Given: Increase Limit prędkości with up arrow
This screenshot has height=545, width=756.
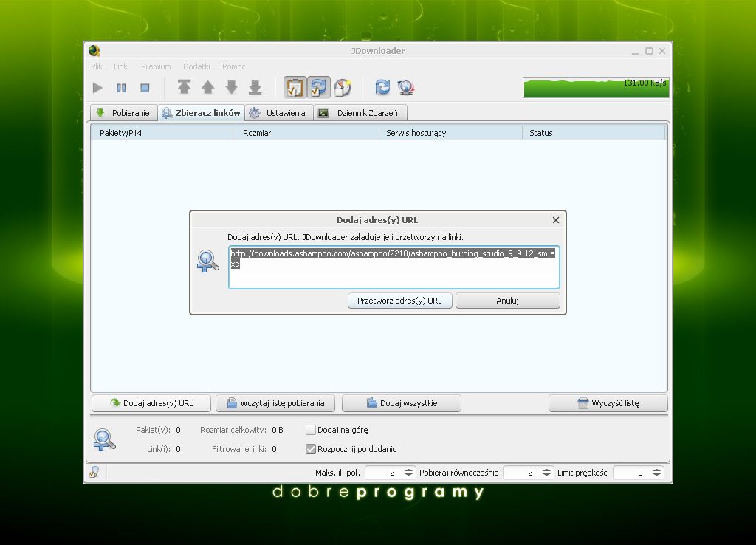Looking at the screenshot, I should [656, 470].
